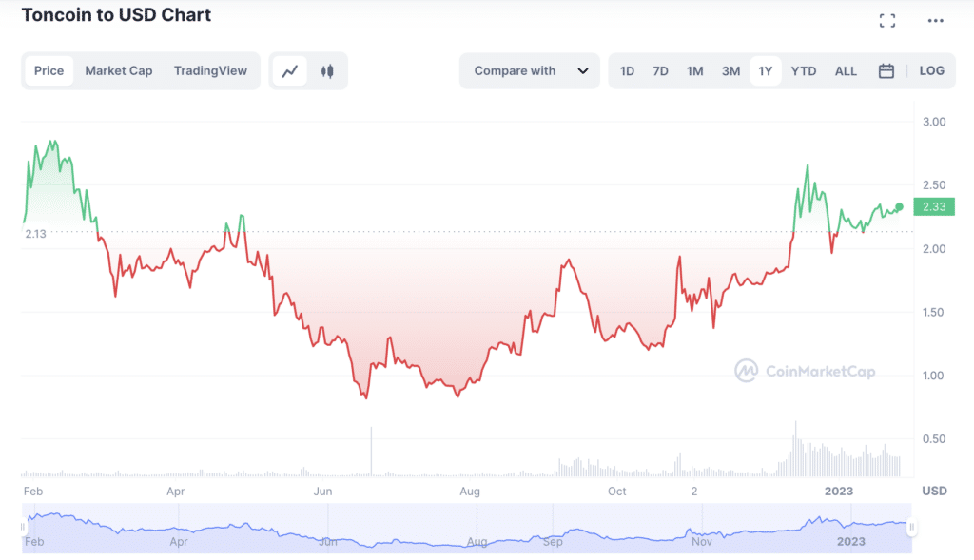The width and height of the screenshot is (974, 560).
Task: Expand the Compare with dropdown
Action: [530, 70]
